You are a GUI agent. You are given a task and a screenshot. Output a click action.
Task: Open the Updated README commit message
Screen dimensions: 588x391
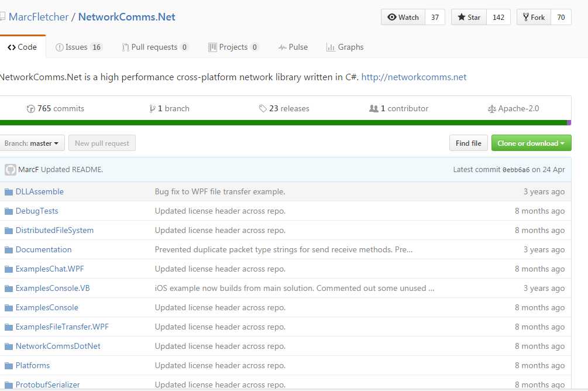pyautogui.click(x=71, y=170)
